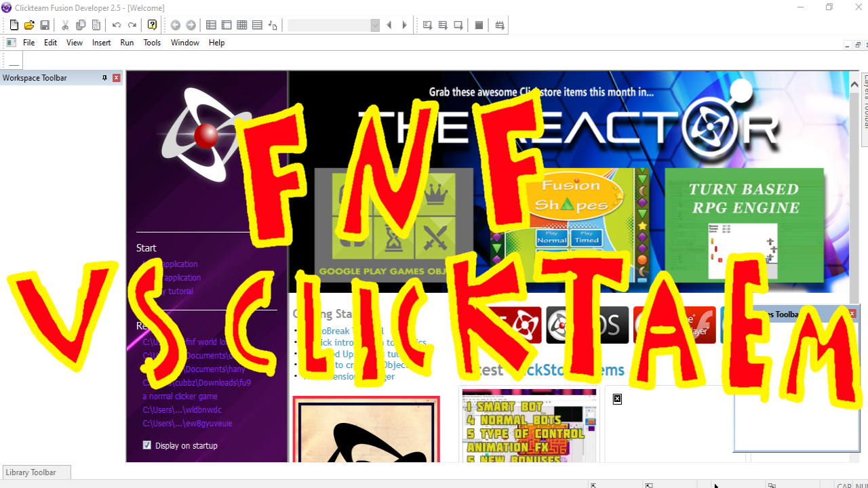Image resolution: width=868 pixels, height=488 pixels.
Task: Open the Turn Based RPG Engine item
Action: pos(744,224)
